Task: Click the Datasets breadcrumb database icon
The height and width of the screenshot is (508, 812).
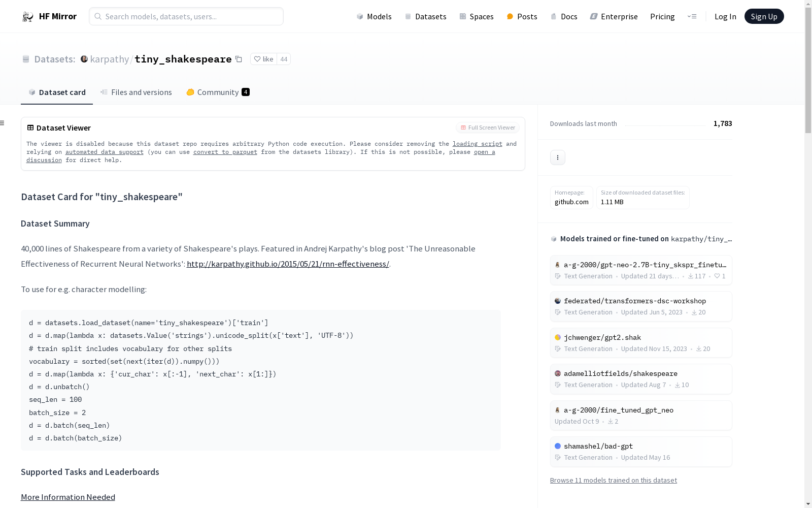Action: pyautogui.click(x=26, y=59)
